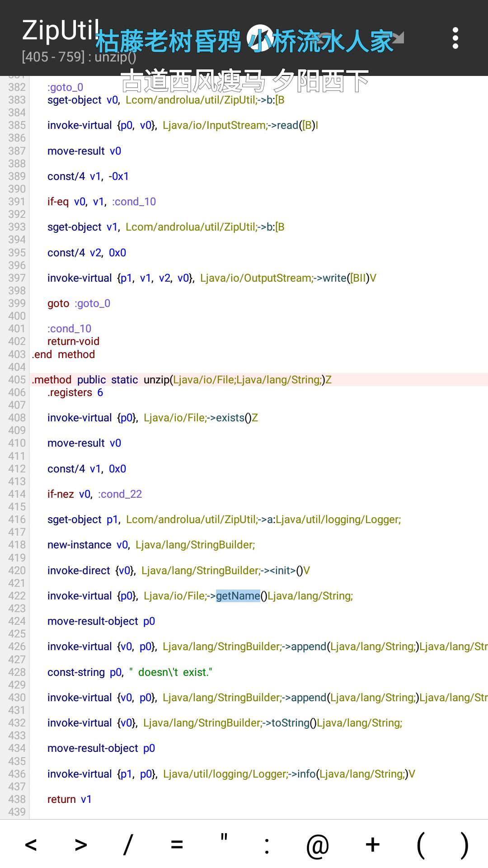Screen dimensions: 488x868
Task: Tap the 'goto :goto_0' instruction
Action: 79,303
